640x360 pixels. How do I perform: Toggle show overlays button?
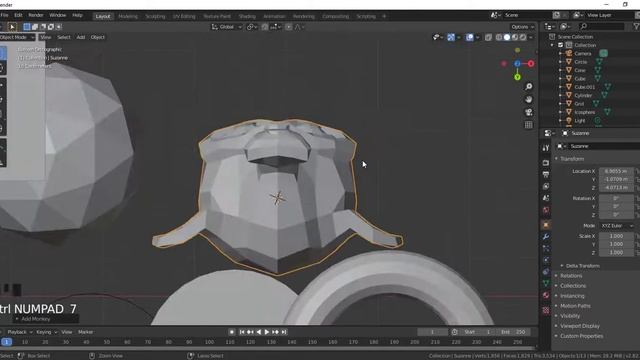click(470, 38)
